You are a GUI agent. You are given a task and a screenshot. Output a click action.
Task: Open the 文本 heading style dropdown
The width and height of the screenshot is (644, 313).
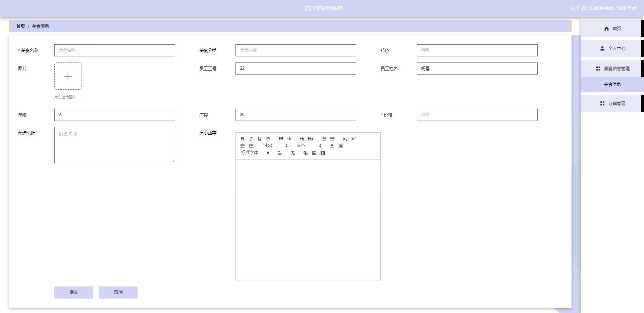click(309, 146)
